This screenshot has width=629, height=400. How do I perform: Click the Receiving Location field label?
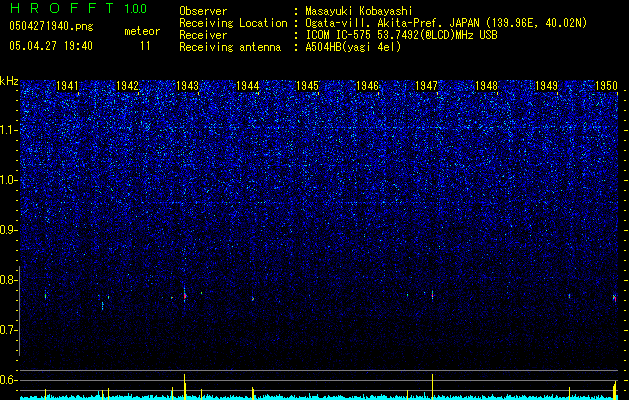233,23
